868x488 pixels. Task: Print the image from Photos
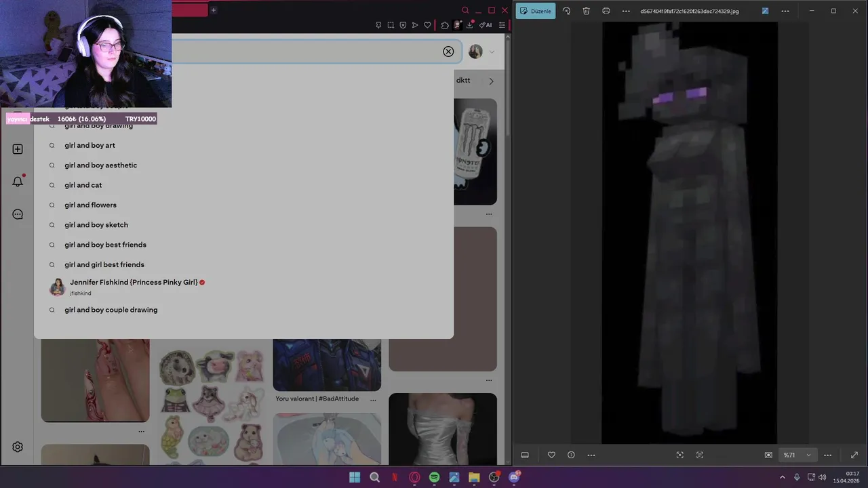click(x=606, y=11)
